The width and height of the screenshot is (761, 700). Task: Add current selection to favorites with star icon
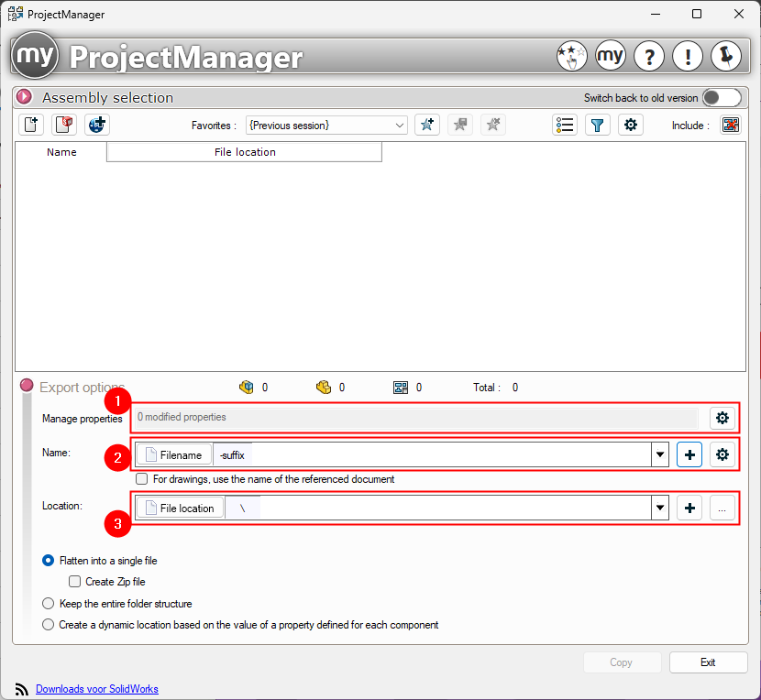tap(427, 125)
